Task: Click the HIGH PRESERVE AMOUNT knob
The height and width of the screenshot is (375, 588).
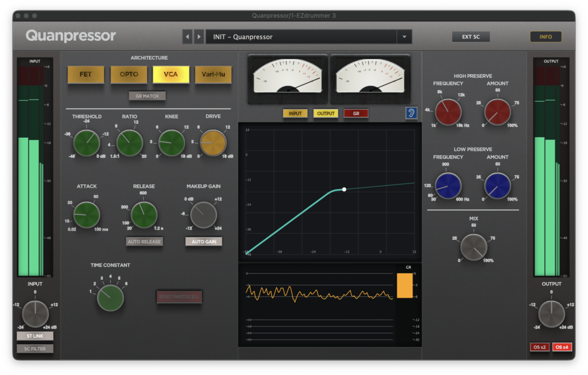Action: coord(498,112)
